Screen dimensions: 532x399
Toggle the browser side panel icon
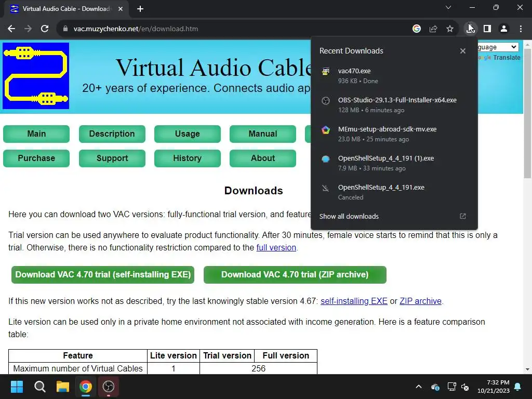(x=487, y=29)
